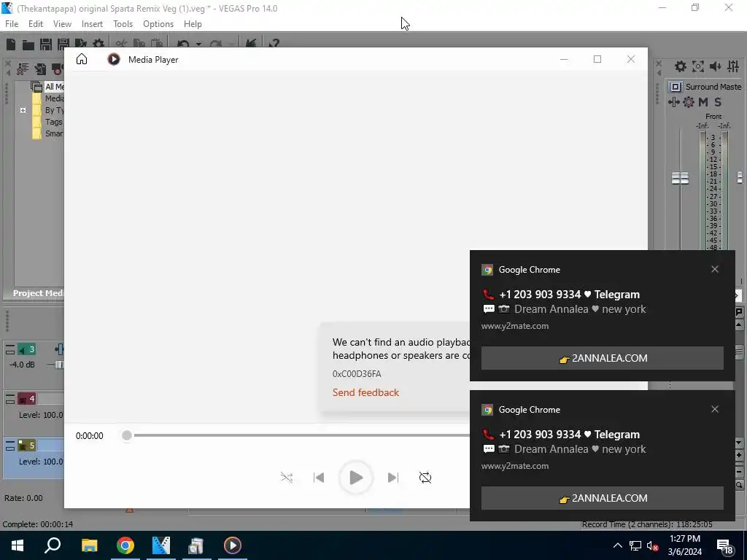The width and height of the screenshot is (747, 560).
Task: Click the Send feedback link
Action: coord(365,392)
